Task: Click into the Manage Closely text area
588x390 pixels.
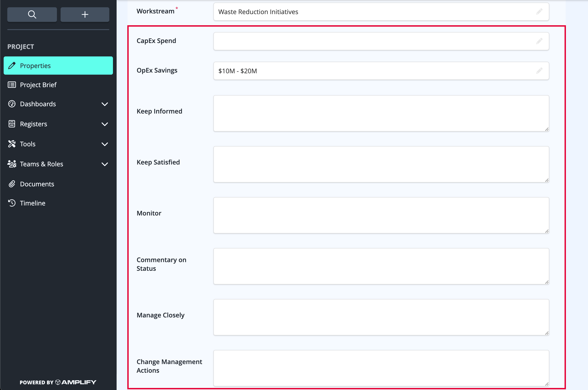Action: pos(381,317)
